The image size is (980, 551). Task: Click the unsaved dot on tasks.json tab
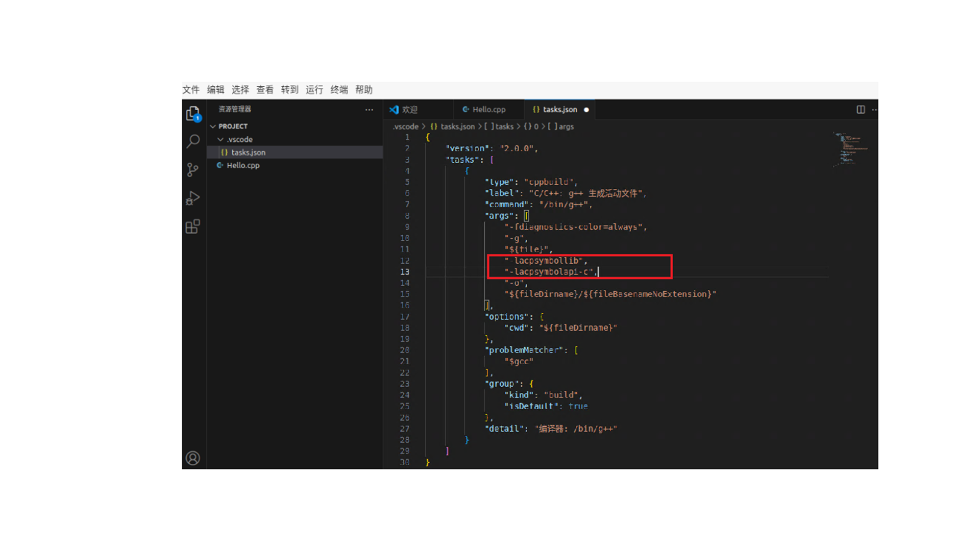coord(586,110)
